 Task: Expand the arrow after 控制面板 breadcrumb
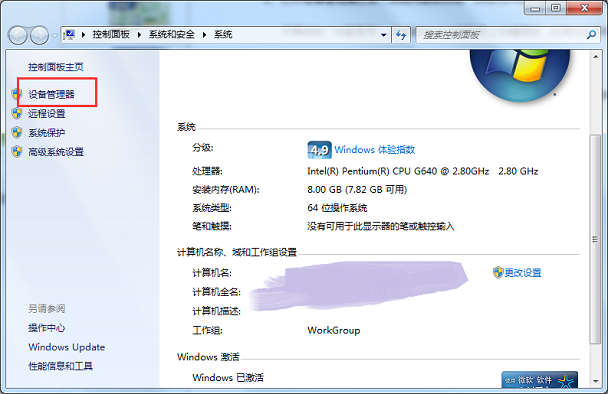click(139, 35)
